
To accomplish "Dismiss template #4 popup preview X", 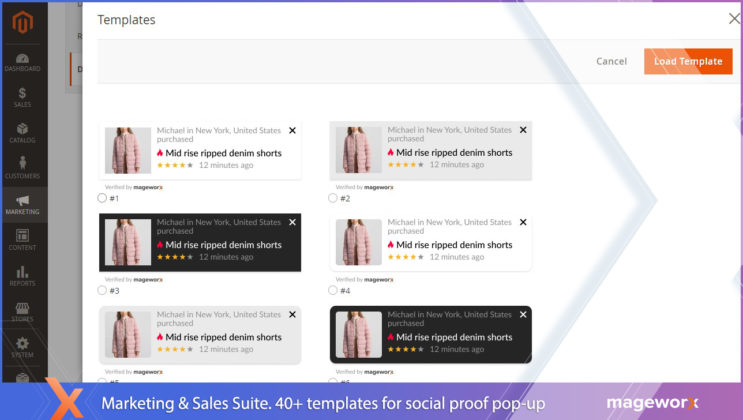I will point(523,222).
